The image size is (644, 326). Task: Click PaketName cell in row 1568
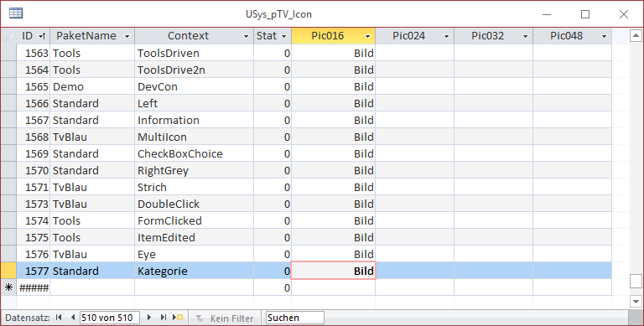(x=92, y=137)
